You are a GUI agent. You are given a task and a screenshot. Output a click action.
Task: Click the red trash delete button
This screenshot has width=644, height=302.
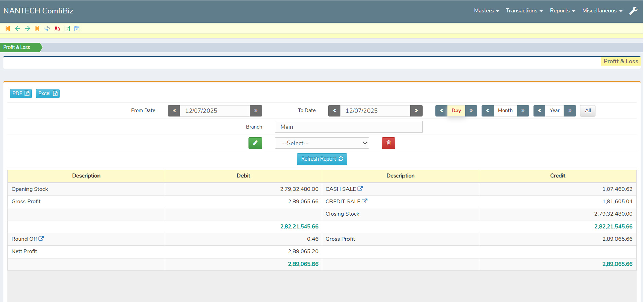(x=388, y=143)
